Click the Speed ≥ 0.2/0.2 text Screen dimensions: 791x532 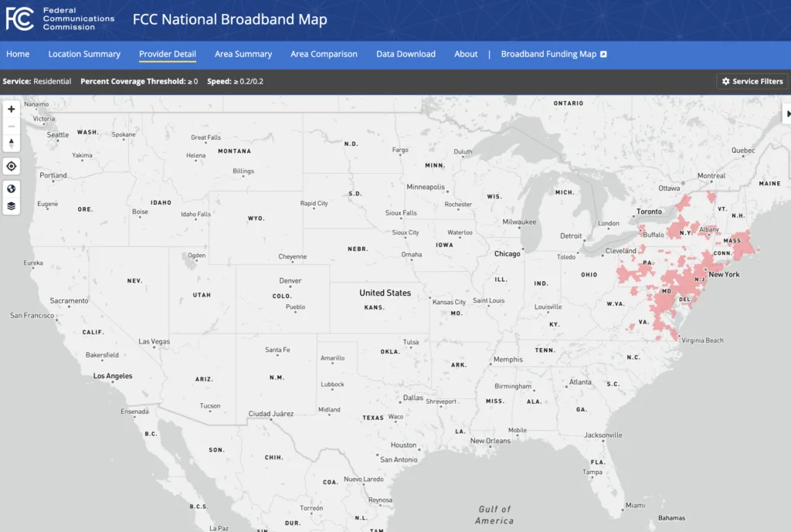pos(235,81)
